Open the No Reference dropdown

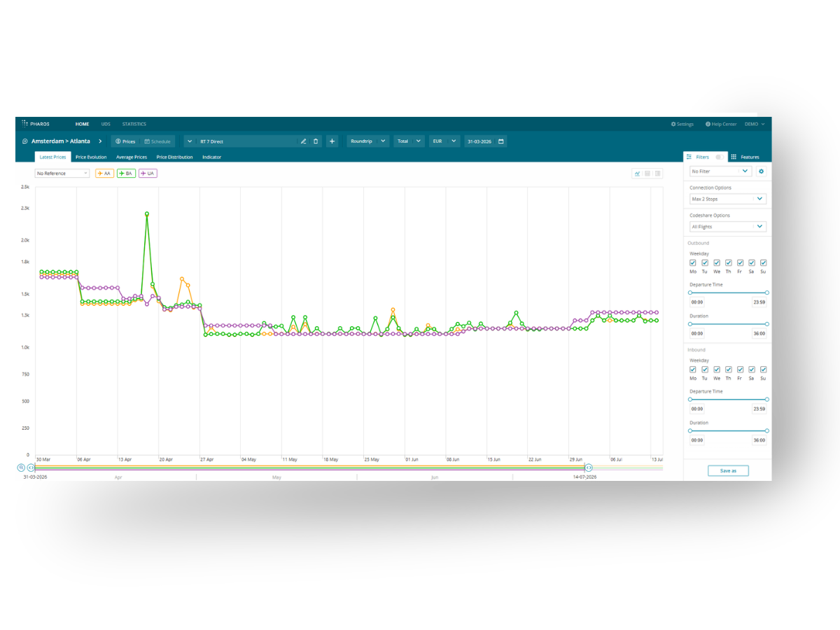62,173
